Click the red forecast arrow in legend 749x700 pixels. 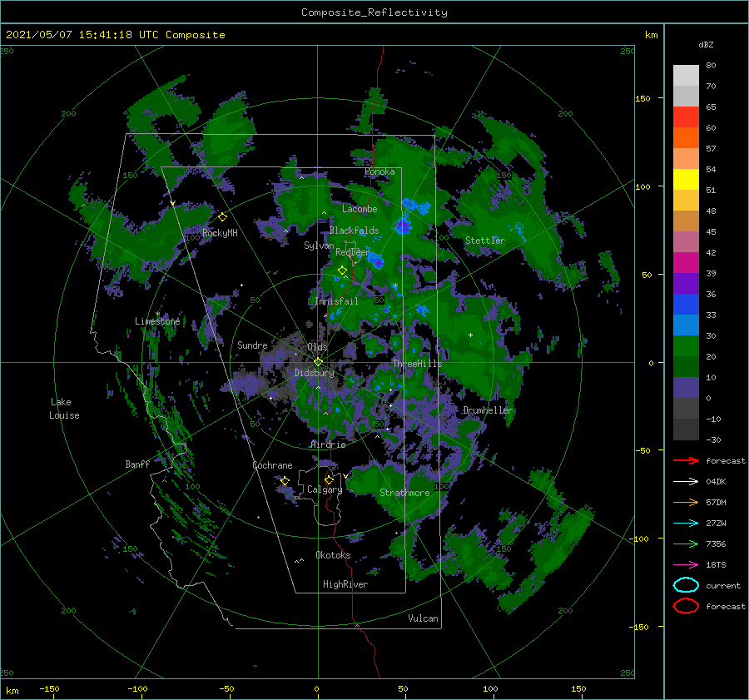tap(686, 460)
